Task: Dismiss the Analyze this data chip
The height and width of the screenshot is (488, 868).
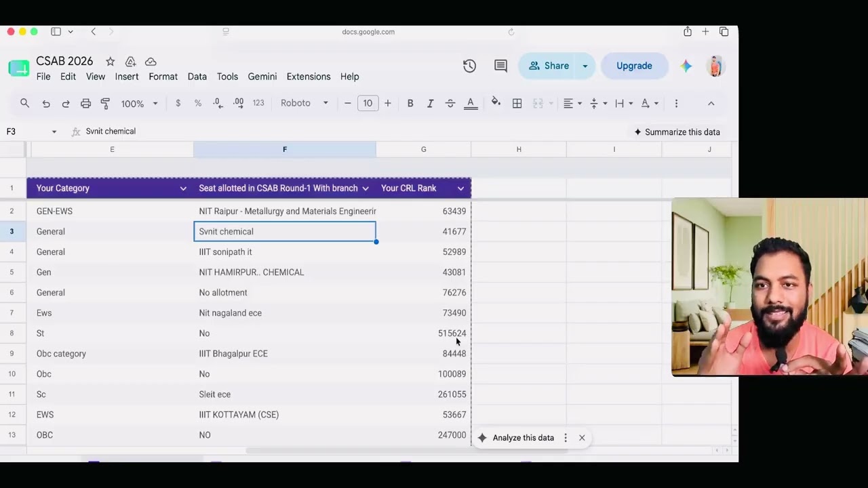Action: [582, 438]
